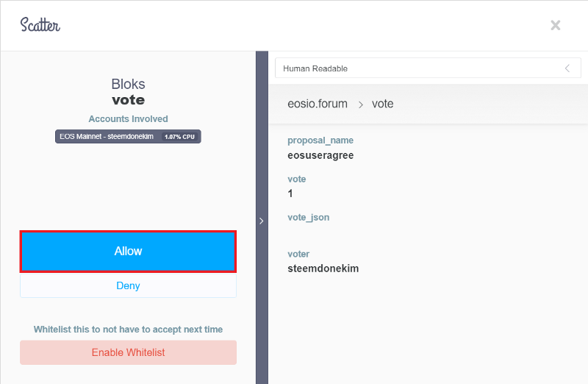The image size is (588, 384).
Task: Click the voter field label
Action: pyautogui.click(x=298, y=254)
